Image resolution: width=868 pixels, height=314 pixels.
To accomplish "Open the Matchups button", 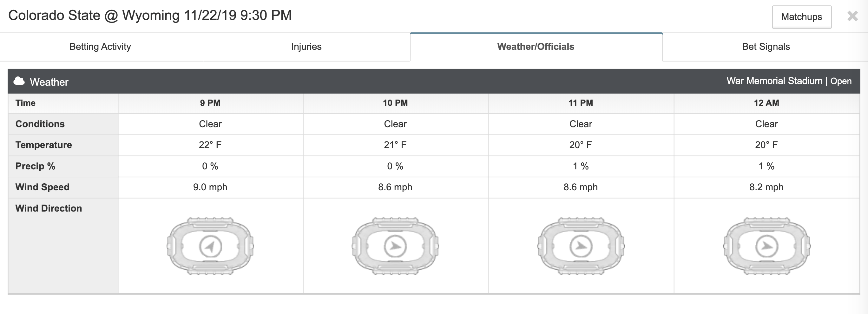I will click(x=802, y=17).
